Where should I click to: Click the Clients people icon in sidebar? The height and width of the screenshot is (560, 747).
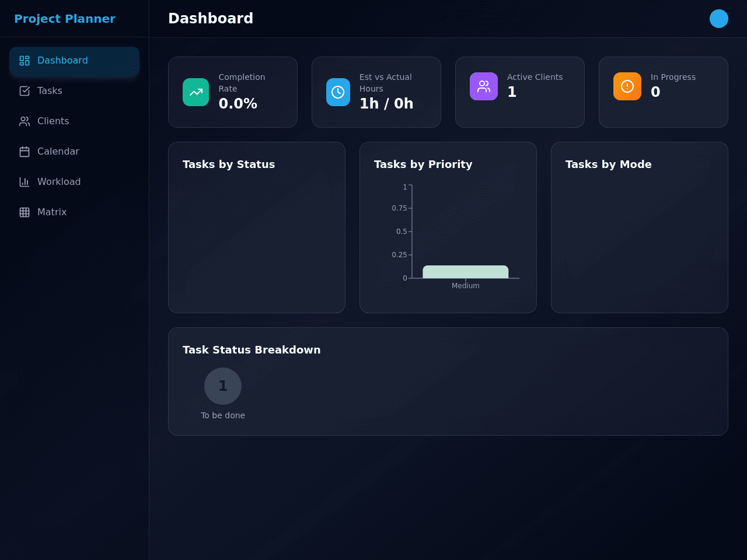coord(25,121)
